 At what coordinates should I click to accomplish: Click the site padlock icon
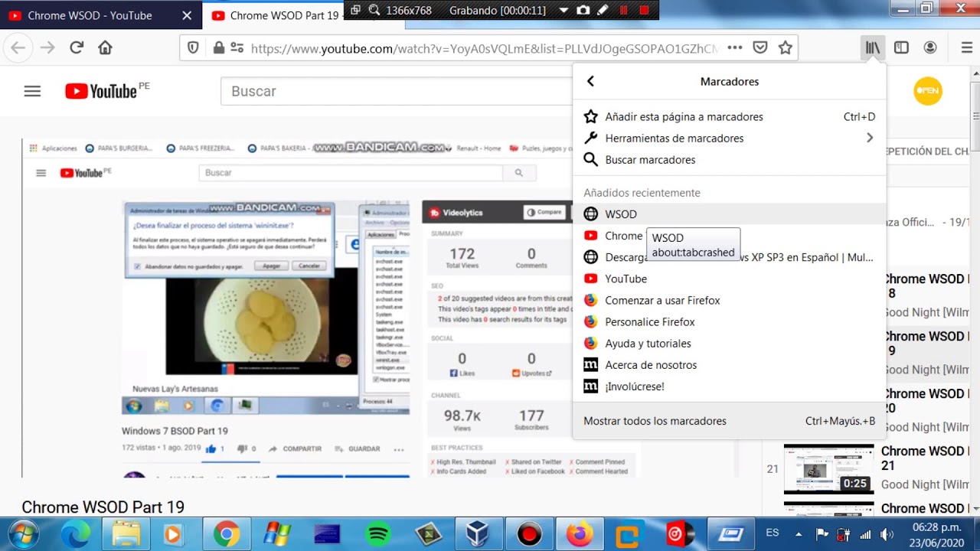point(219,47)
